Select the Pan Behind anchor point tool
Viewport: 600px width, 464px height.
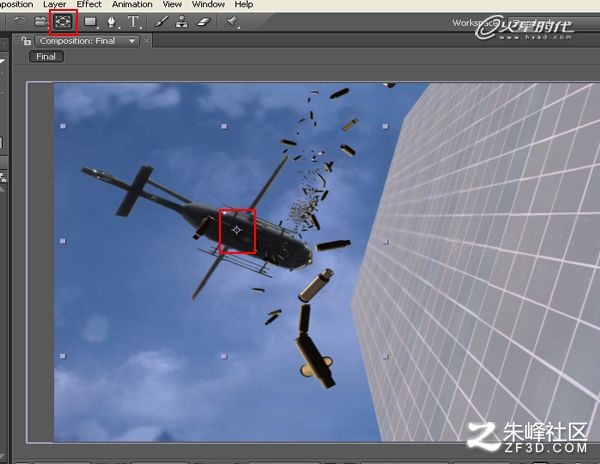(62, 22)
